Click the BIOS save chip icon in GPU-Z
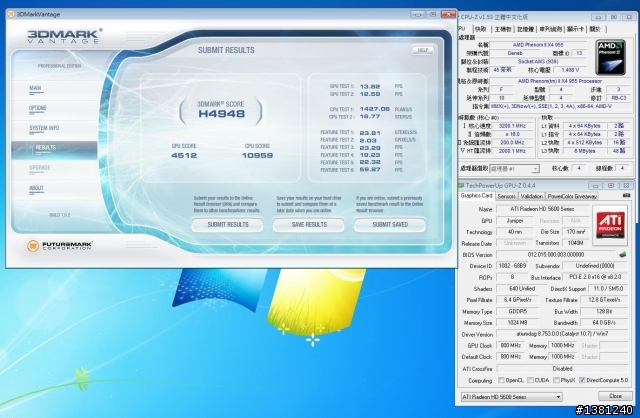This screenshot has width=640, height=418. (623, 255)
